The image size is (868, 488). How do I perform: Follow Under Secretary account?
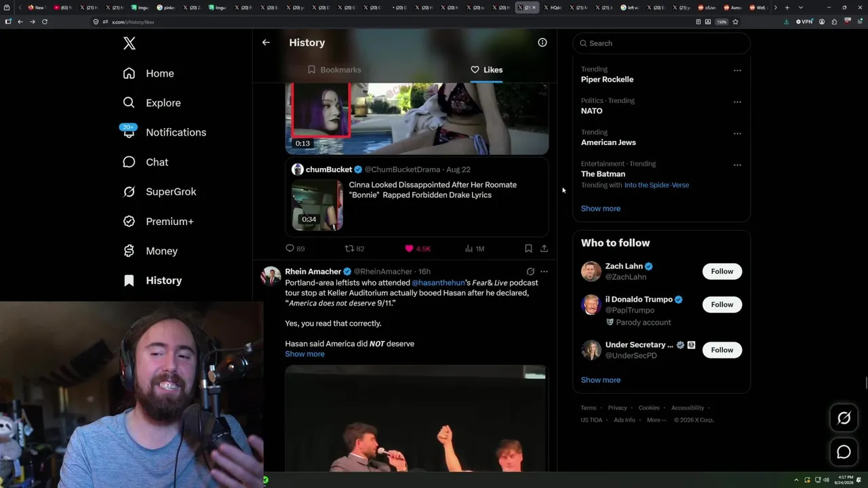[x=722, y=350]
